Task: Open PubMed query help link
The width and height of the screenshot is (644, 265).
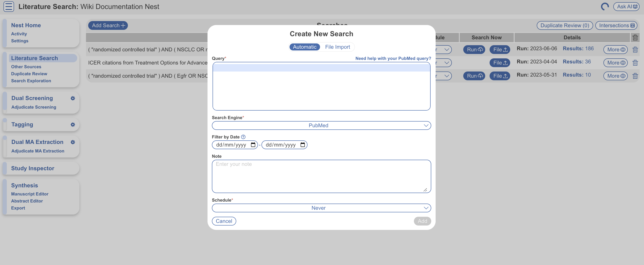Action: point(393,58)
